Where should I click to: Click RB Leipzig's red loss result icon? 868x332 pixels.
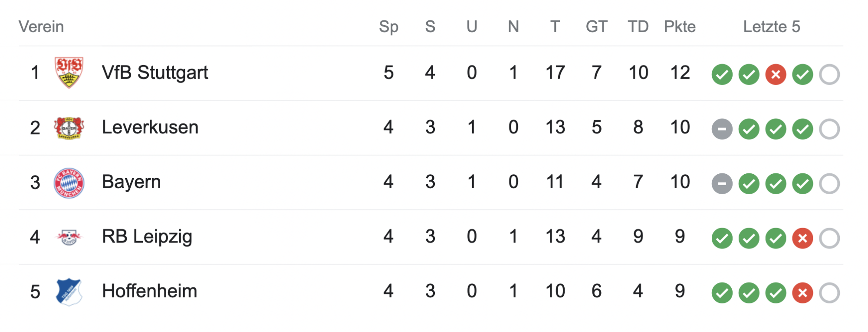pyautogui.click(x=802, y=238)
